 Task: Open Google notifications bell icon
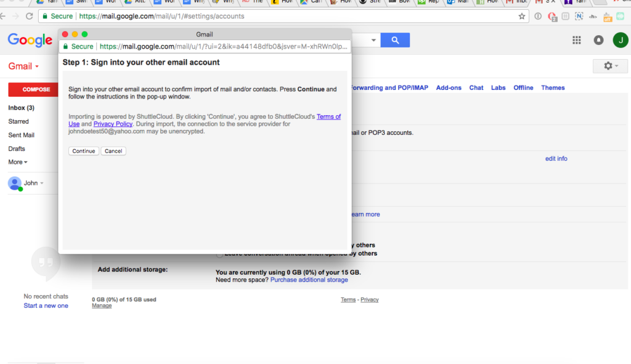(x=598, y=40)
